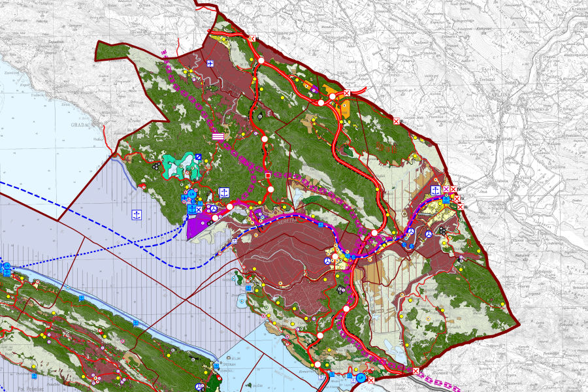
Task: Click the anchor symbol beside the magenta X
Action: (435, 189)
